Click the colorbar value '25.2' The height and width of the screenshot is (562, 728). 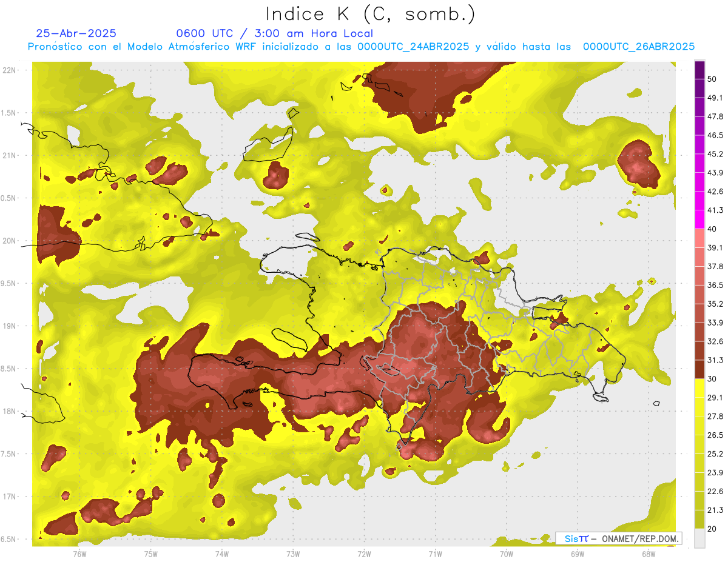point(715,453)
